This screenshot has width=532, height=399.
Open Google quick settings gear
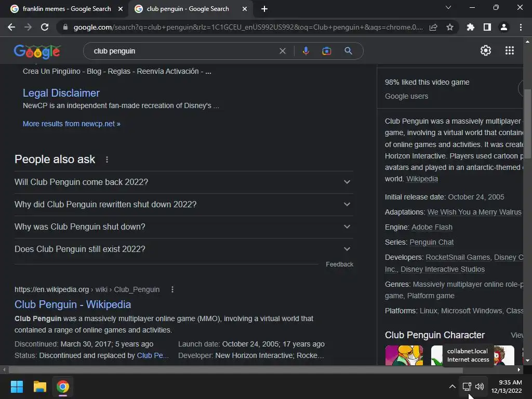coord(486,50)
